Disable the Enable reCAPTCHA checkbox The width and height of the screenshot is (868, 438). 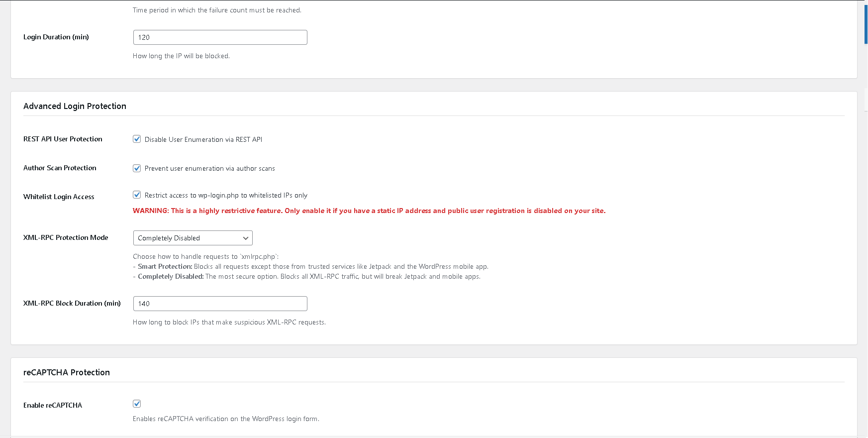137,404
